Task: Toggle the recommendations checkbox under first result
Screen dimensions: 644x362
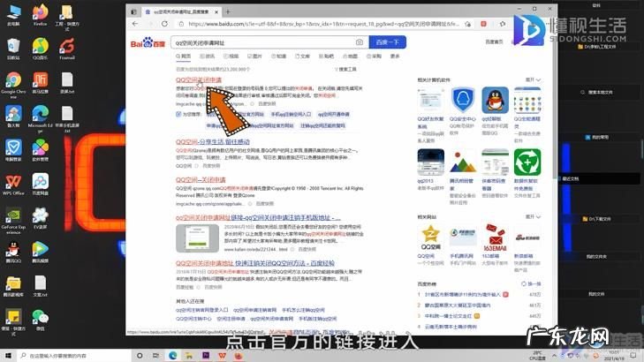Action: pyautogui.click(x=178, y=114)
